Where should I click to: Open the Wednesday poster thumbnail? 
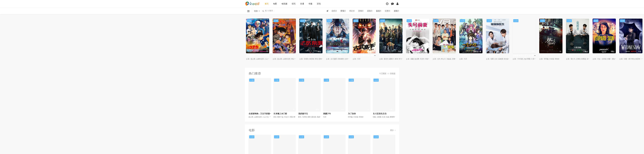tap(630, 36)
